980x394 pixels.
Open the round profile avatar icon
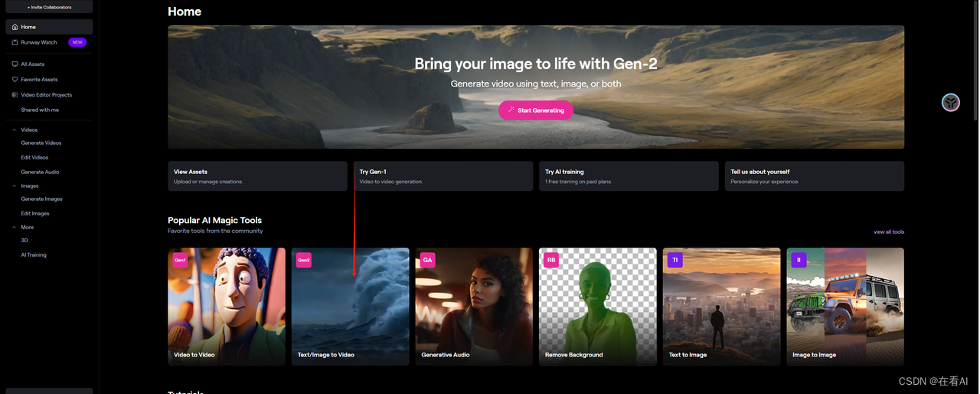tap(950, 102)
